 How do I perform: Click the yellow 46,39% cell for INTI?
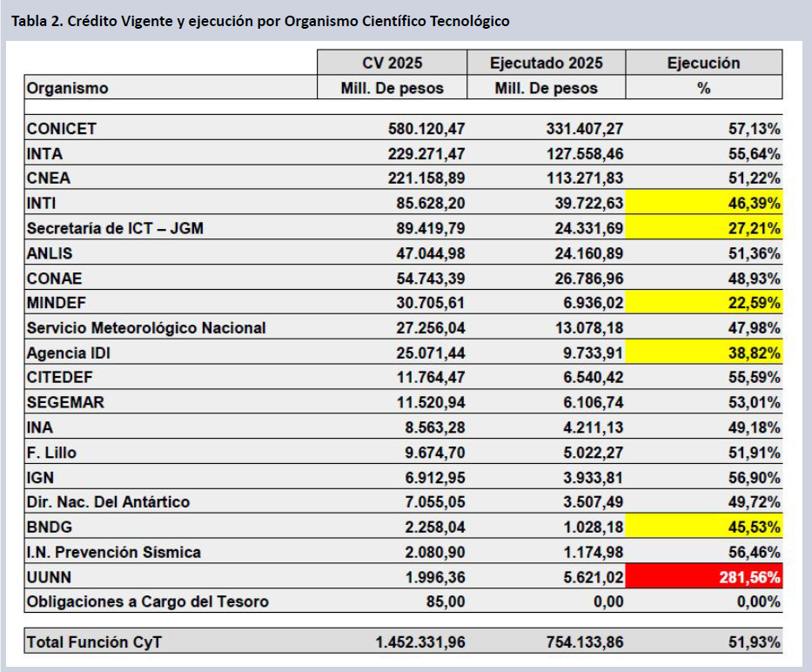[704, 203]
